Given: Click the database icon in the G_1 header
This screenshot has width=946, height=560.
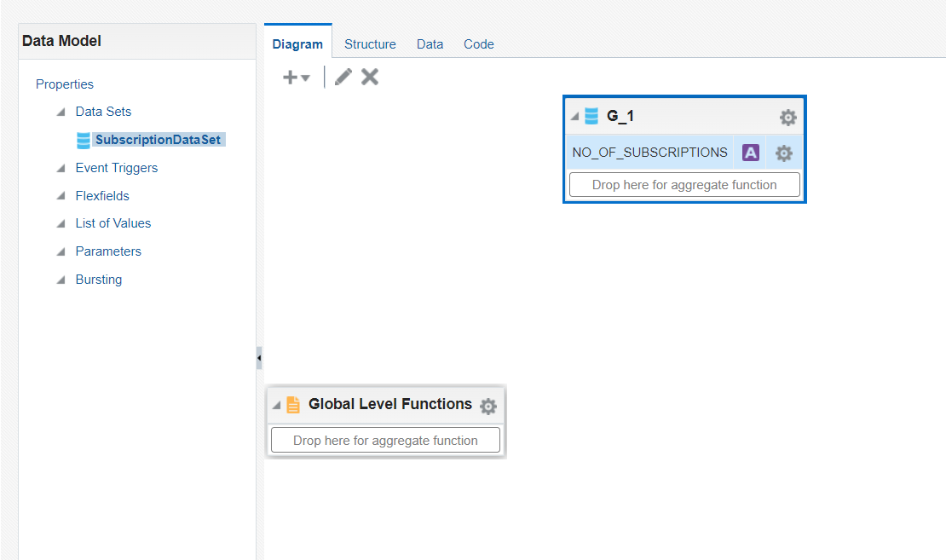Looking at the screenshot, I should pos(591,116).
